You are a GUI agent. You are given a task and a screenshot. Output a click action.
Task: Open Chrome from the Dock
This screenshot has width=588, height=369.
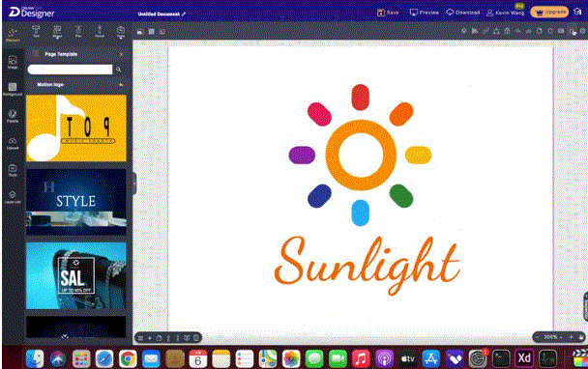[128, 359]
